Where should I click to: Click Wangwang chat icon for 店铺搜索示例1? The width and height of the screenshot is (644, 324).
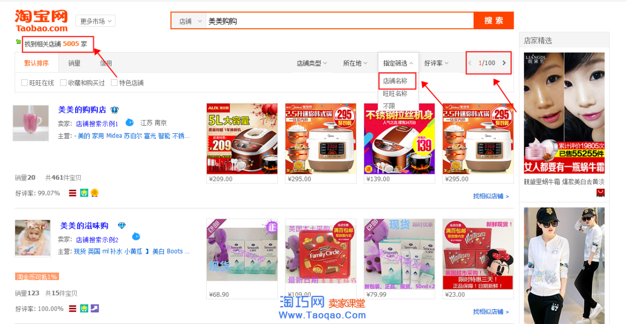pyautogui.click(x=129, y=122)
